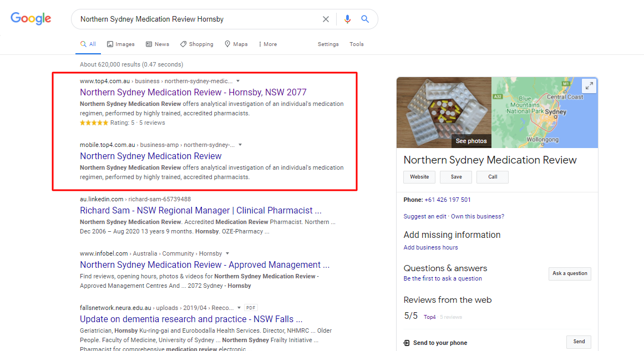Open dropdown arrow beside au.linkedin.com result URL
Viewport: 644px width, 351px height.
coord(196,199)
